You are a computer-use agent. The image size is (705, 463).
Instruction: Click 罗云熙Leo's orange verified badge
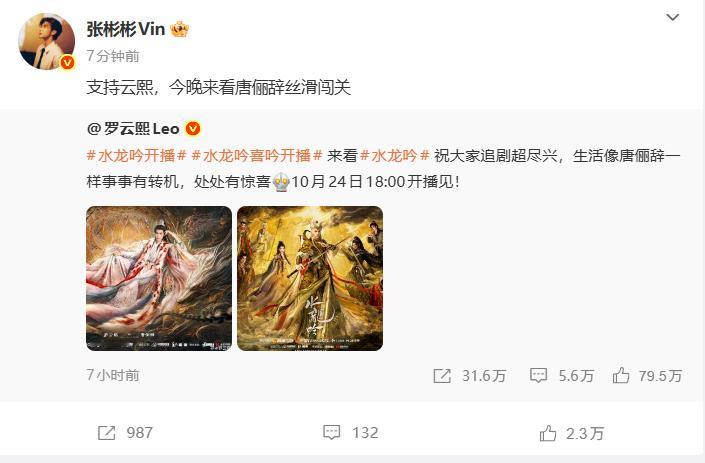coord(193,129)
